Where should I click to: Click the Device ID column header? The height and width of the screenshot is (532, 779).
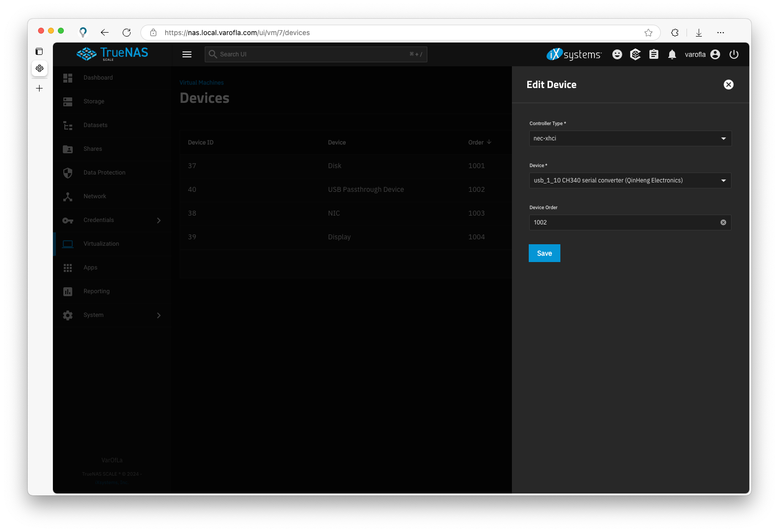pyautogui.click(x=201, y=142)
